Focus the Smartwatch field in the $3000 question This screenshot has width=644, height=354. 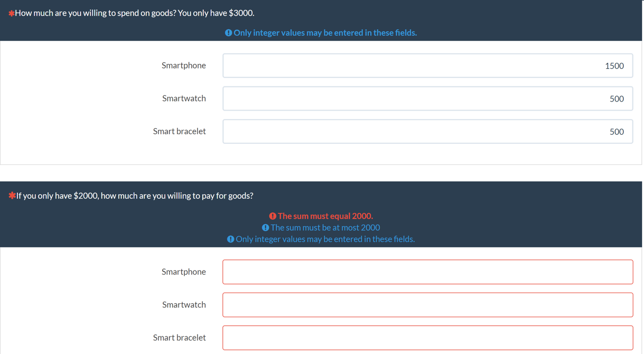[x=428, y=99]
